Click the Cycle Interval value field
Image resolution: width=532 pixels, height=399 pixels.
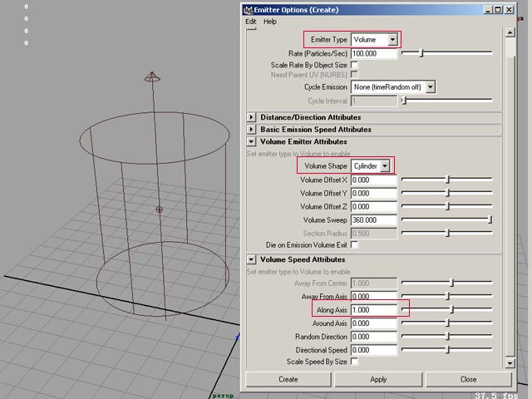pos(374,101)
